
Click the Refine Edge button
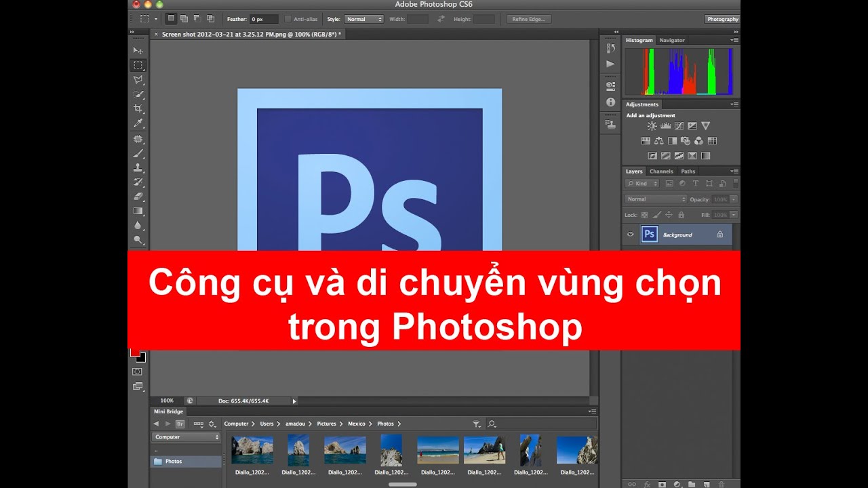coord(529,19)
